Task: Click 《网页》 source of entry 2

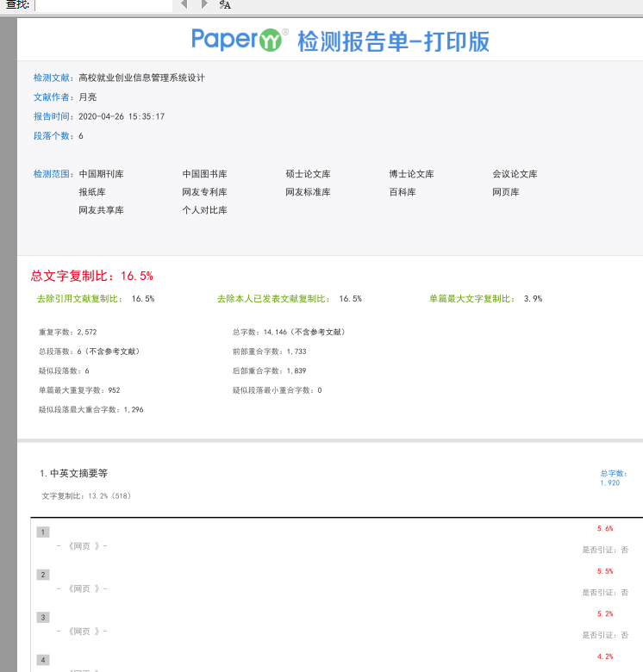Action: point(84,588)
